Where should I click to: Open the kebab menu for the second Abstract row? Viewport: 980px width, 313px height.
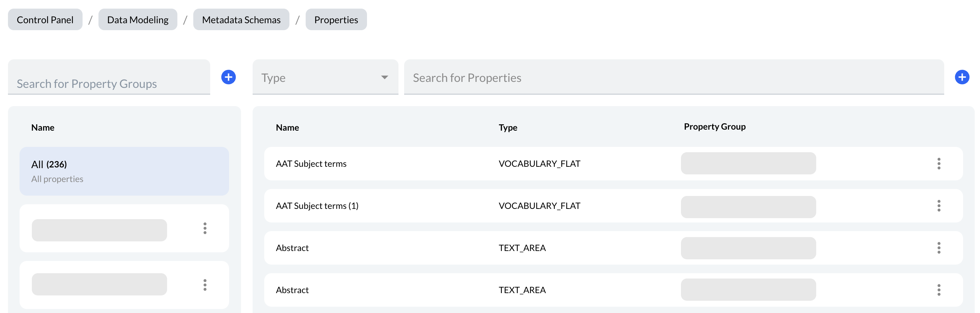pyautogui.click(x=939, y=290)
